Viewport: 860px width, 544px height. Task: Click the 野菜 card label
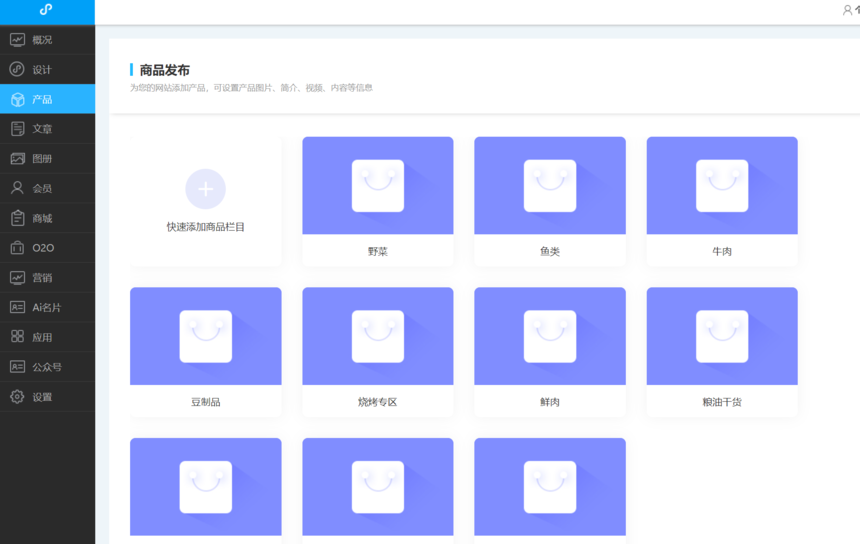(x=378, y=251)
